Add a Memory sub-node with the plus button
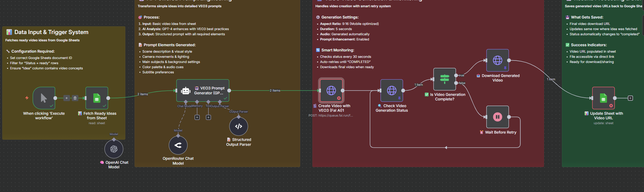The height and width of the screenshot is (192, 644). coord(197,117)
